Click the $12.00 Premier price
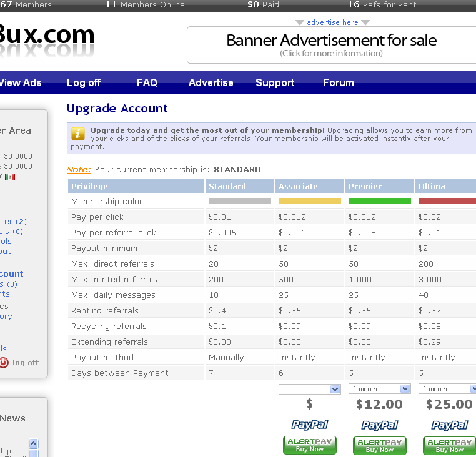 click(x=379, y=404)
